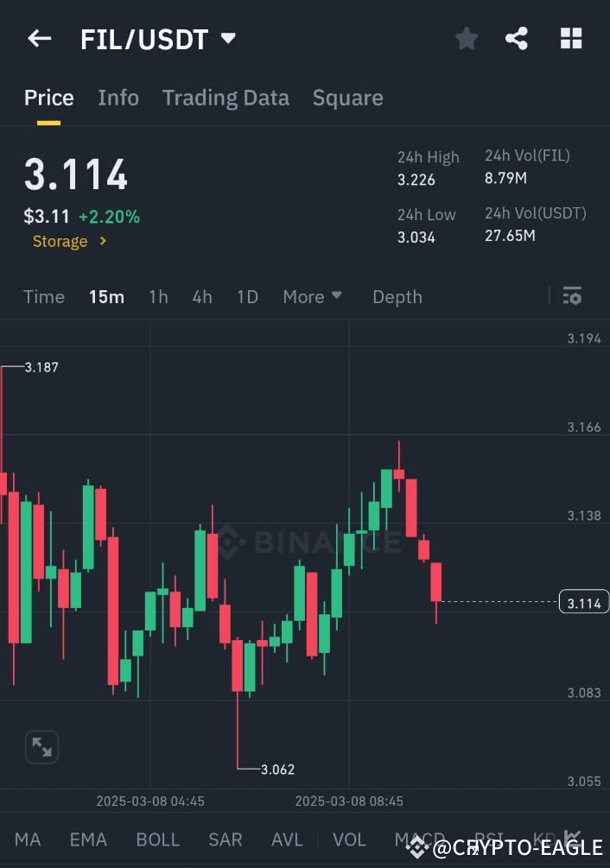Viewport: 610px width, 868px height.
Task: Enable the BOLL indicator
Action: 158,839
